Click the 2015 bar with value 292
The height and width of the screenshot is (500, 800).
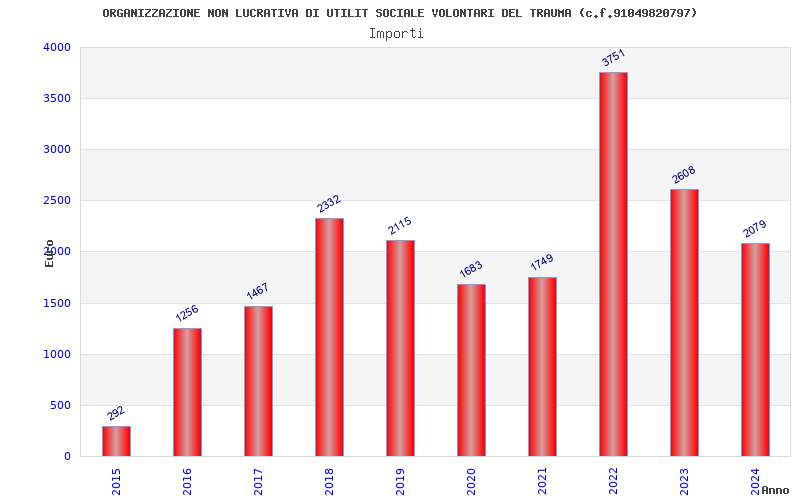pos(116,441)
